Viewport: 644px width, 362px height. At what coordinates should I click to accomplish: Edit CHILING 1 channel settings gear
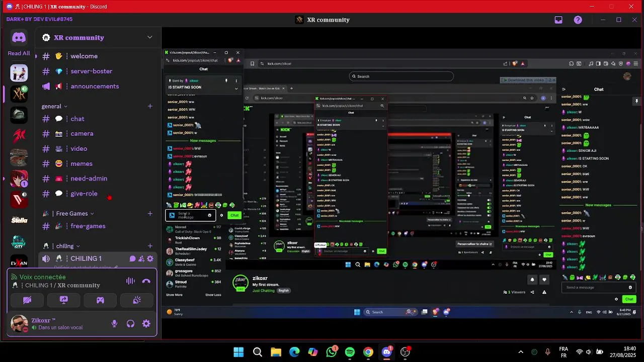[x=150, y=259]
